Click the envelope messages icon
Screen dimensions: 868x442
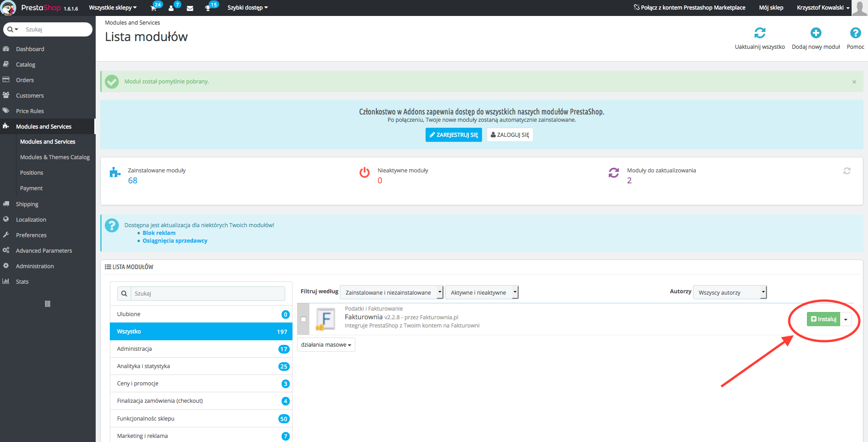pos(190,8)
